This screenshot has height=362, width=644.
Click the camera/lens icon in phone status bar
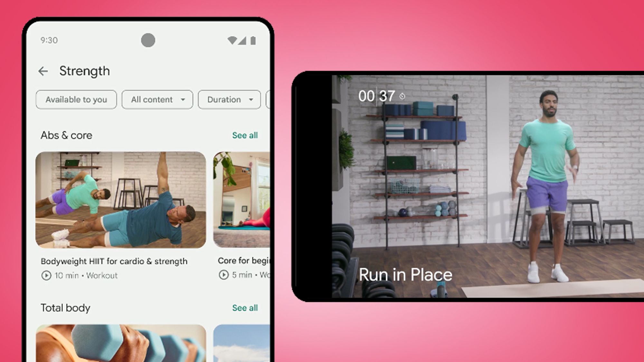[x=148, y=41]
